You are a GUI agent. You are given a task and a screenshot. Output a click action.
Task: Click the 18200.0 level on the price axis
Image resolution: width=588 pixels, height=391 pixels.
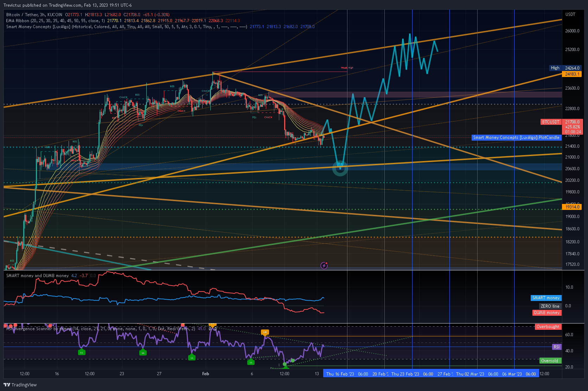tap(572, 242)
